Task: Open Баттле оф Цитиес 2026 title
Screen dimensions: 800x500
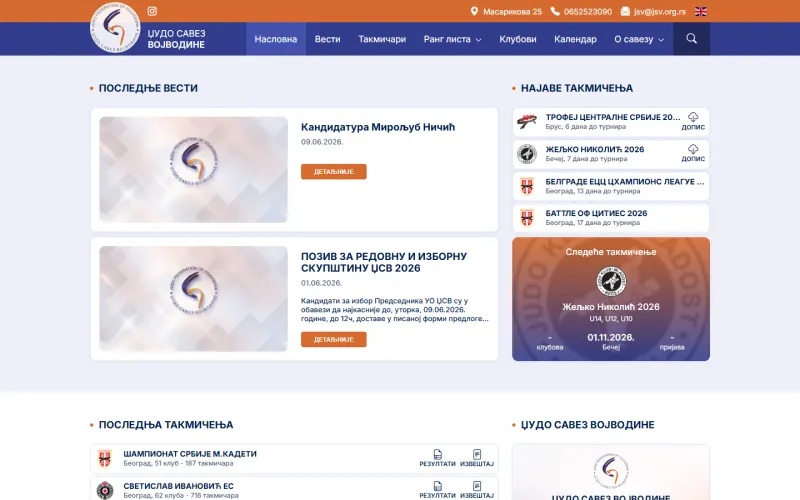Action: pyautogui.click(x=596, y=213)
